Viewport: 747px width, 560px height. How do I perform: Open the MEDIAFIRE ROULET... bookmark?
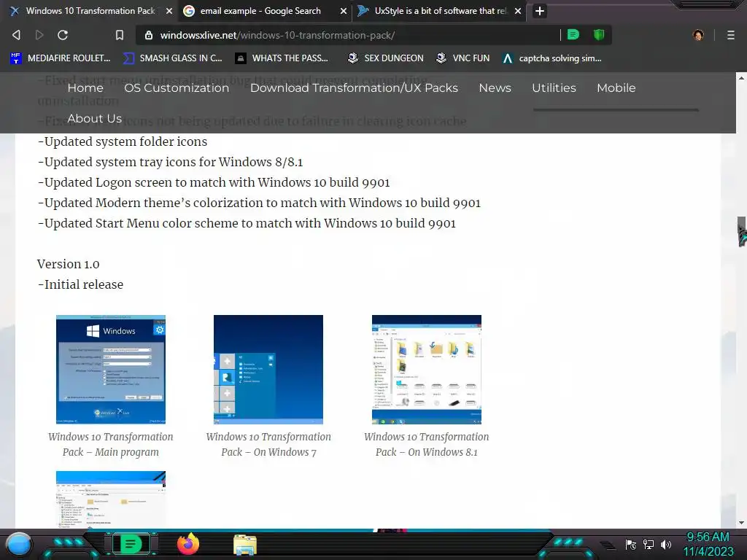61,58
